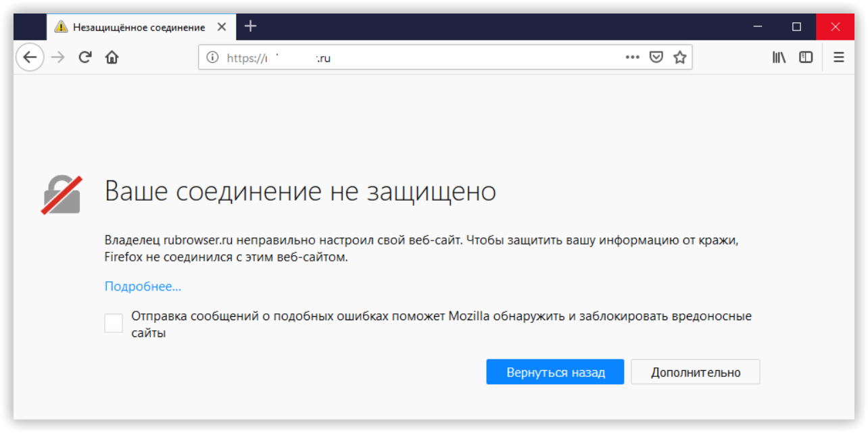Image resolution: width=868 pixels, height=433 pixels.
Task: Click the rubrowser.ru owner warning text
Action: [421, 249]
